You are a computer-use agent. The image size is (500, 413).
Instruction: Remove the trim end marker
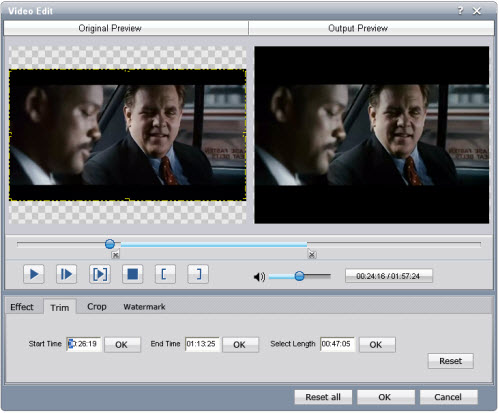(312, 255)
